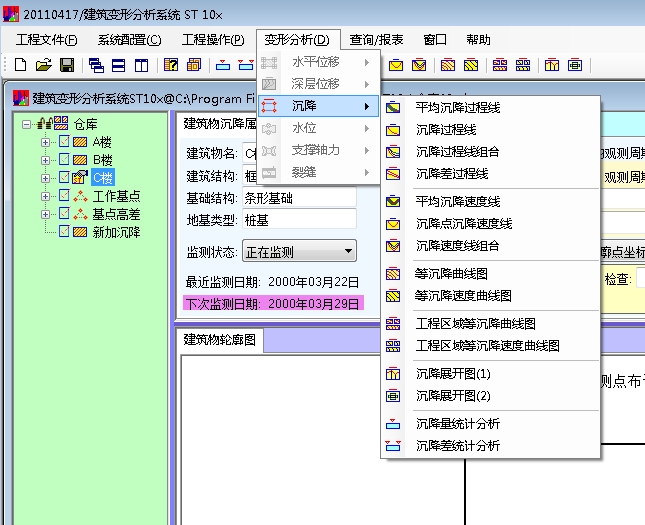Select the 仓库 root tree item

point(85,124)
